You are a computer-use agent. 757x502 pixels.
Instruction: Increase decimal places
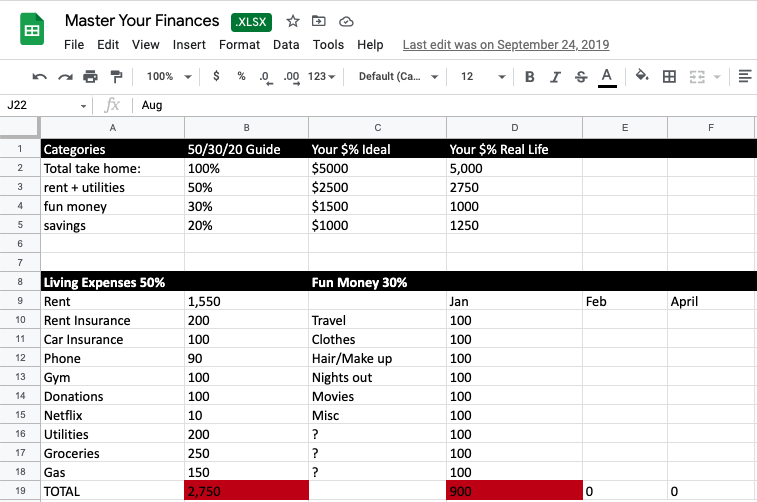click(x=292, y=77)
